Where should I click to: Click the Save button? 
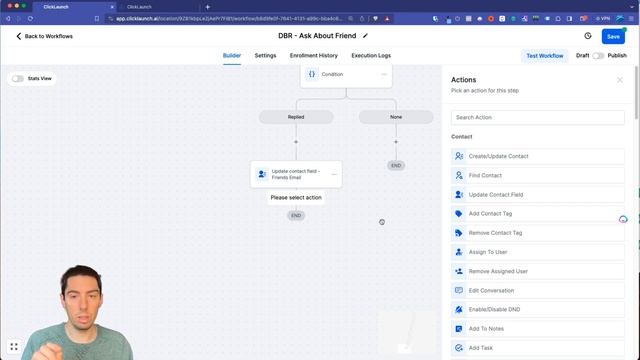coord(613,36)
